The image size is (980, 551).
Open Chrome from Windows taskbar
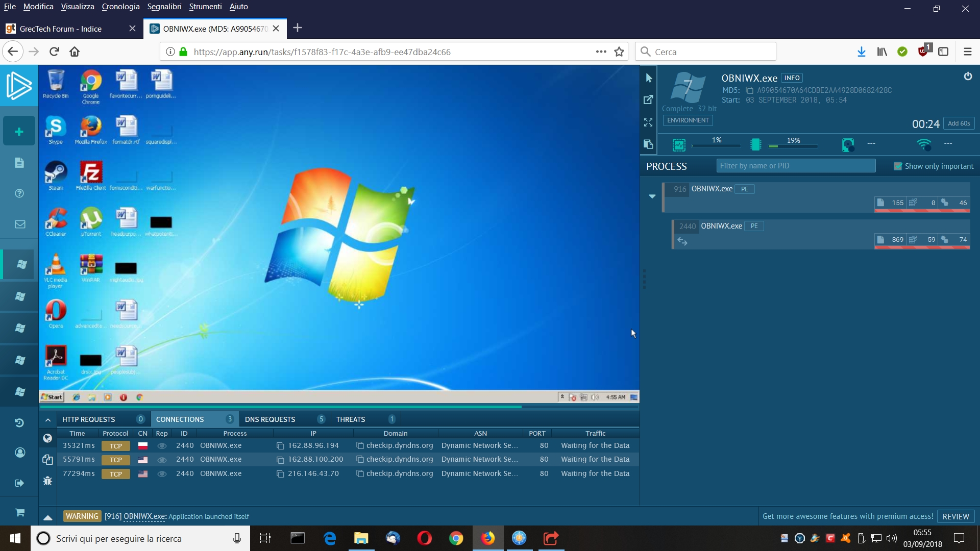point(456,538)
